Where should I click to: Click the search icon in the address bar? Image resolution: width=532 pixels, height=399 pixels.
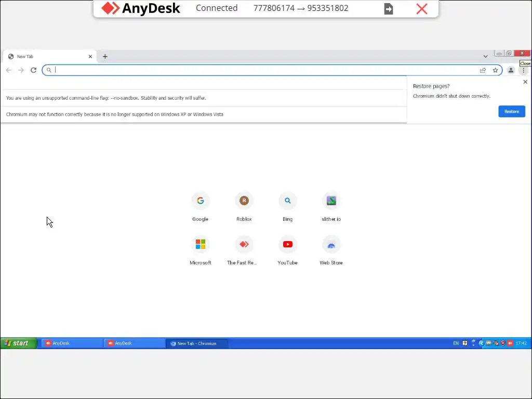coord(49,70)
